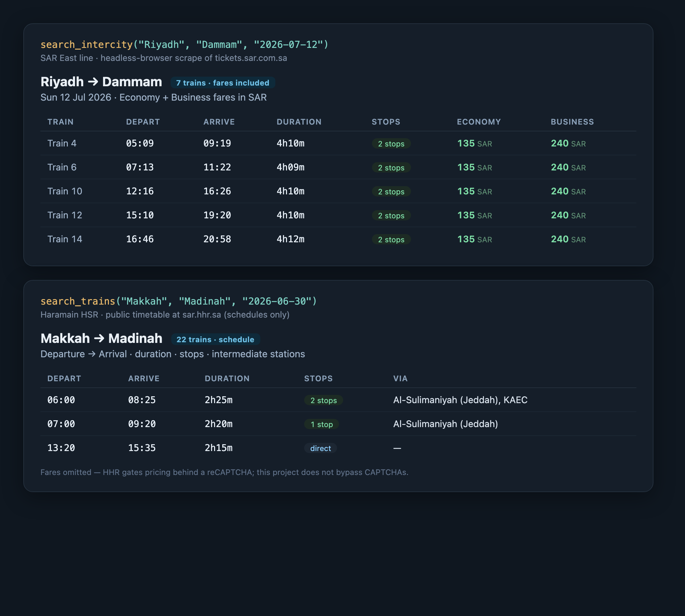Viewport: 685px width, 616px height.
Task: Click the VIA column header
Action: pos(400,378)
